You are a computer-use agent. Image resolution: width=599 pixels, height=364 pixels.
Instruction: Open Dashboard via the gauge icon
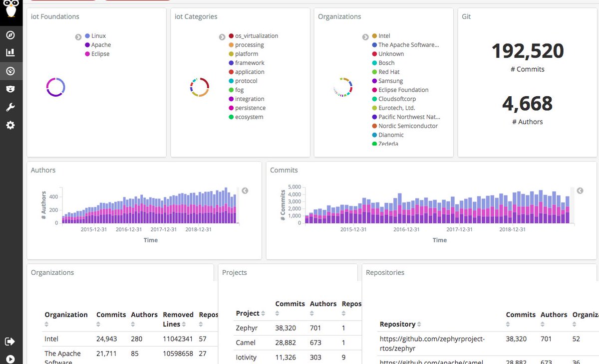pos(10,71)
